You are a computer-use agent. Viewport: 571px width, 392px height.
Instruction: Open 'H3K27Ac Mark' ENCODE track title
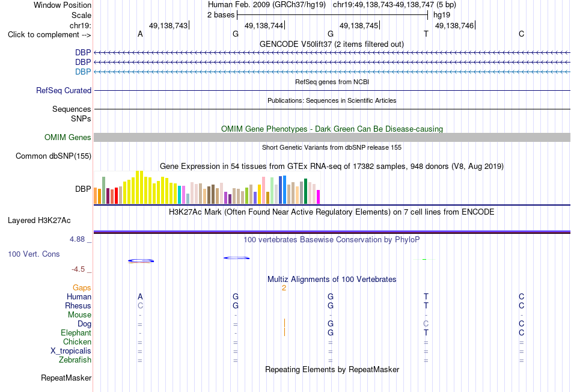(332, 212)
